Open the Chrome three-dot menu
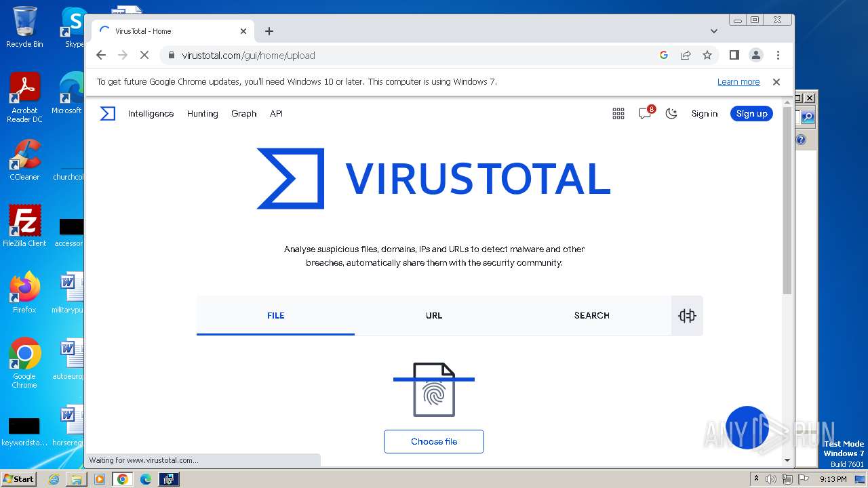The width and height of the screenshot is (868, 488). point(778,56)
